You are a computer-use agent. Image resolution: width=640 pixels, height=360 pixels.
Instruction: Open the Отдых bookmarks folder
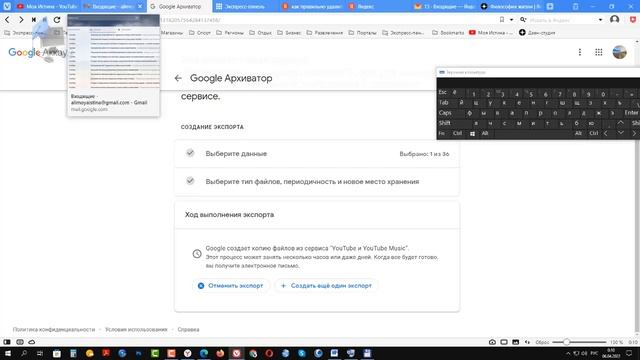(260, 33)
